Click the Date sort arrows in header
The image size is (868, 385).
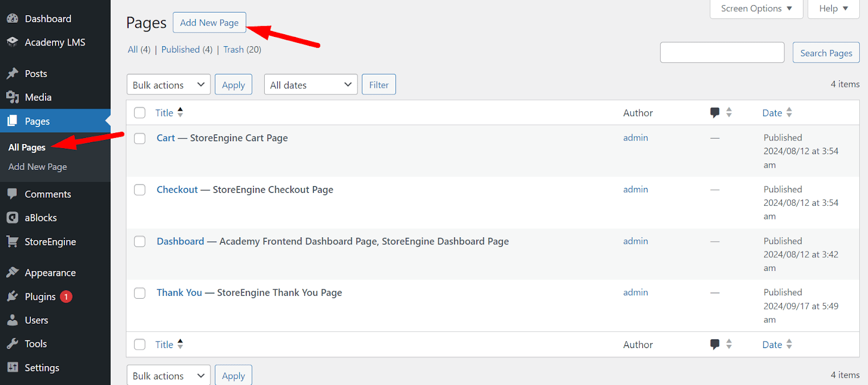789,112
